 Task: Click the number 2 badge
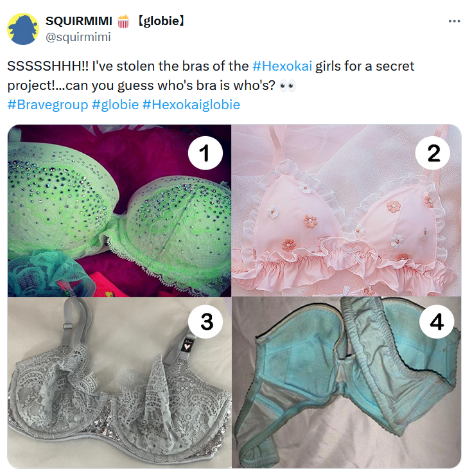click(x=433, y=153)
